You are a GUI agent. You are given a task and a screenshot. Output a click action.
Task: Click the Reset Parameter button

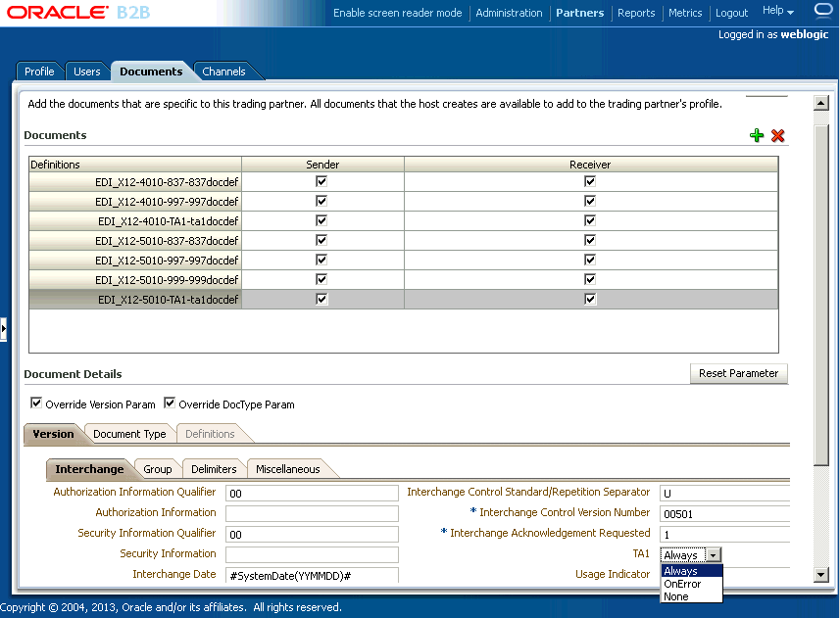[x=738, y=373]
